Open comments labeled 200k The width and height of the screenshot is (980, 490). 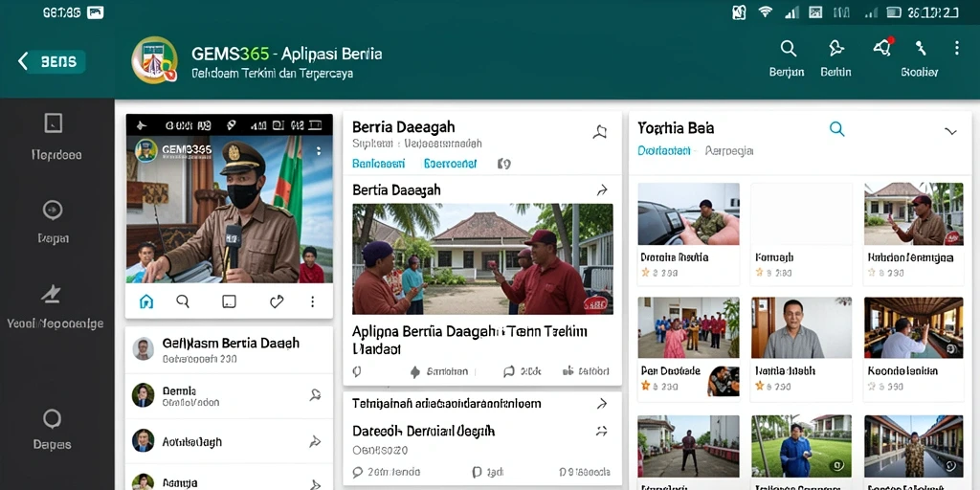tap(523, 371)
